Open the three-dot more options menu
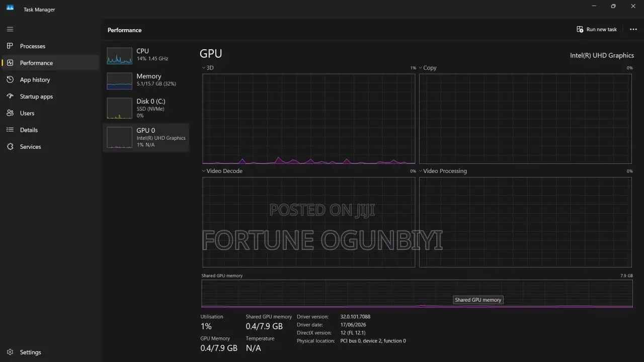The height and width of the screenshot is (362, 644). [x=633, y=29]
